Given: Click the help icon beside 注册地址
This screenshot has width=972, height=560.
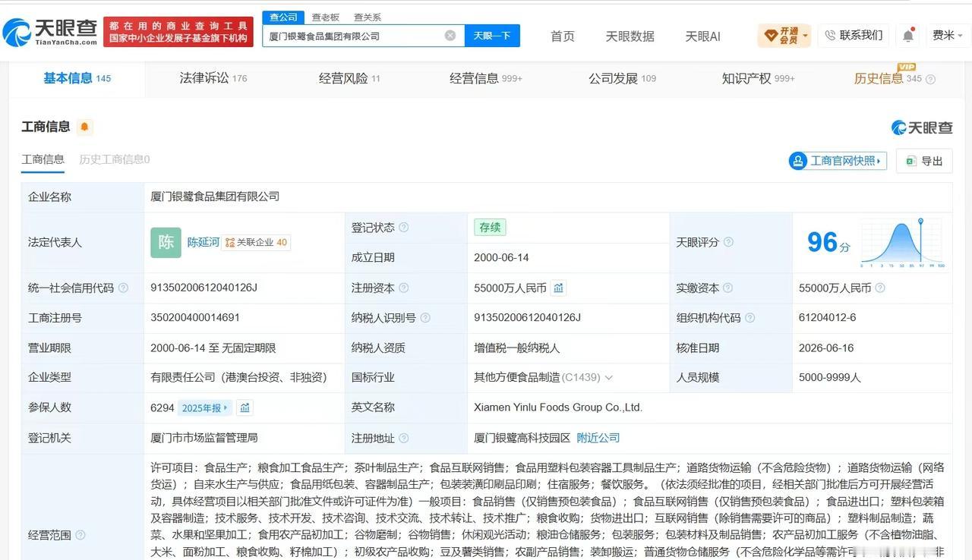Looking at the screenshot, I should click(x=404, y=438).
